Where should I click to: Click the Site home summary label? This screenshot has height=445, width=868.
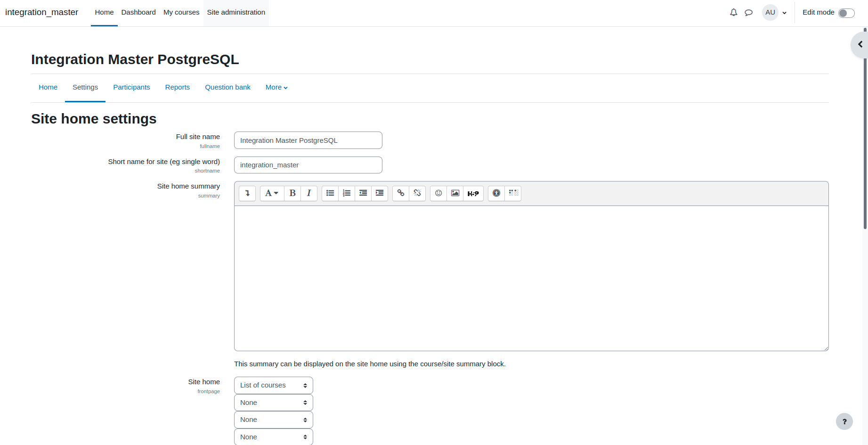[188, 186]
